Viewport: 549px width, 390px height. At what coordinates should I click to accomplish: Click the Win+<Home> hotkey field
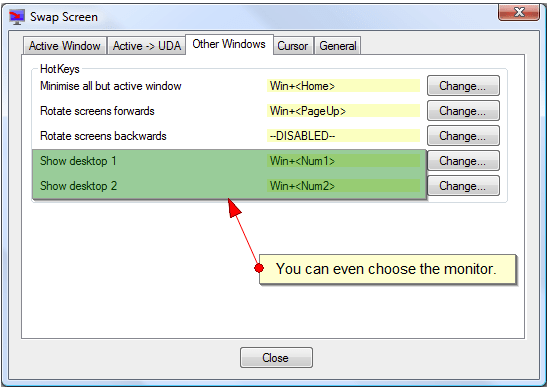pyautogui.click(x=343, y=86)
